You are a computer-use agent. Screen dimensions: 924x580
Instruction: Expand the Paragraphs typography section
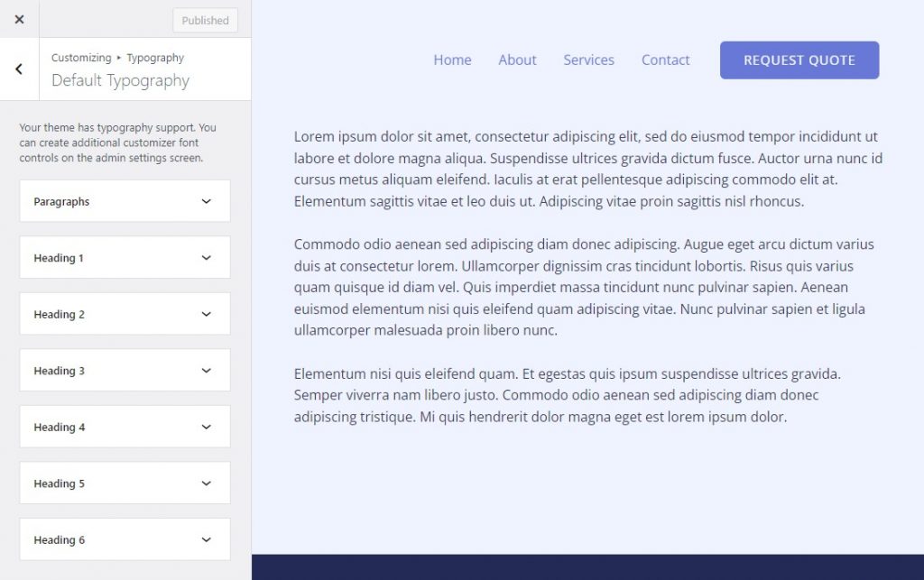point(108,200)
